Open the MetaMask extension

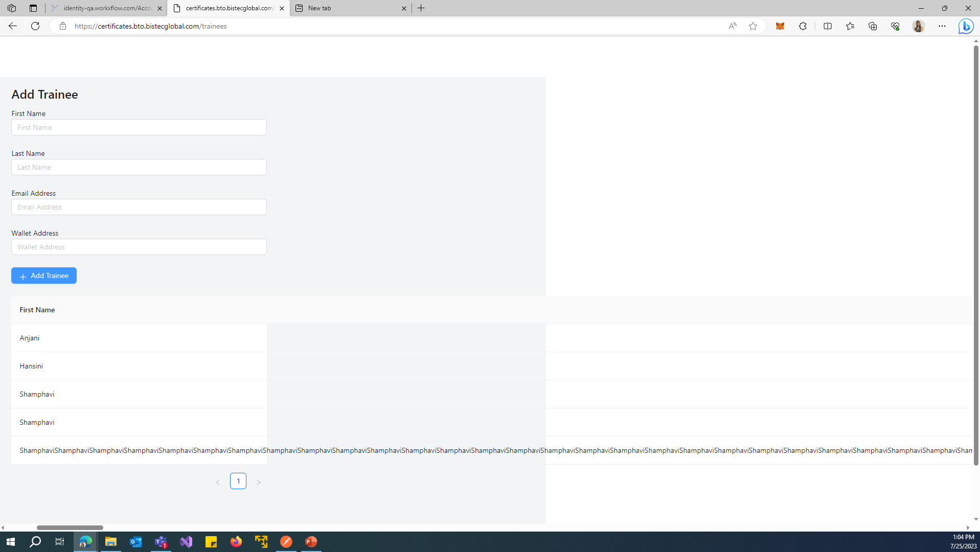(780, 26)
